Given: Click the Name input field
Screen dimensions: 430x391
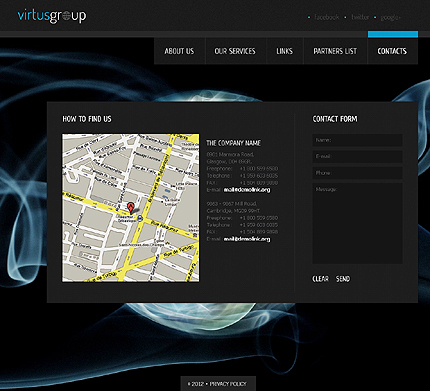Looking at the screenshot, I should click(x=357, y=140).
